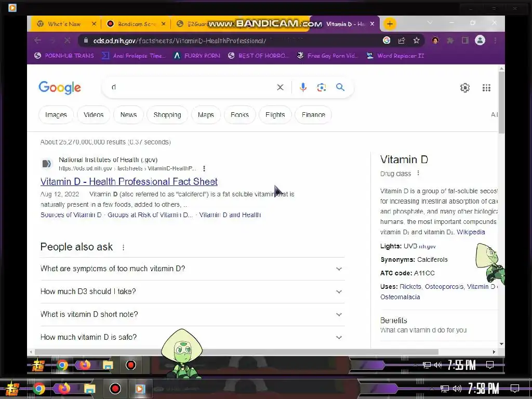This screenshot has height=399, width=532.
Task: Click the 7:58 PM clock
Action: pyautogui.click(x=484, y=389)
